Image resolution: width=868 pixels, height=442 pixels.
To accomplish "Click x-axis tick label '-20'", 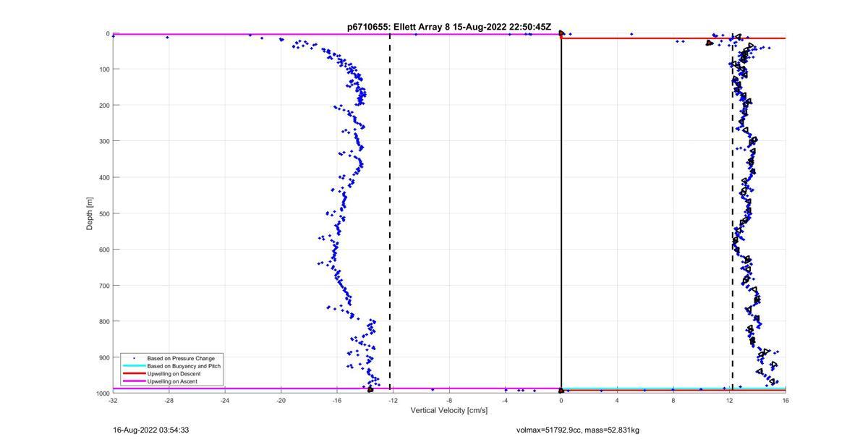I will pyautogui.click(x=281, y=400).
